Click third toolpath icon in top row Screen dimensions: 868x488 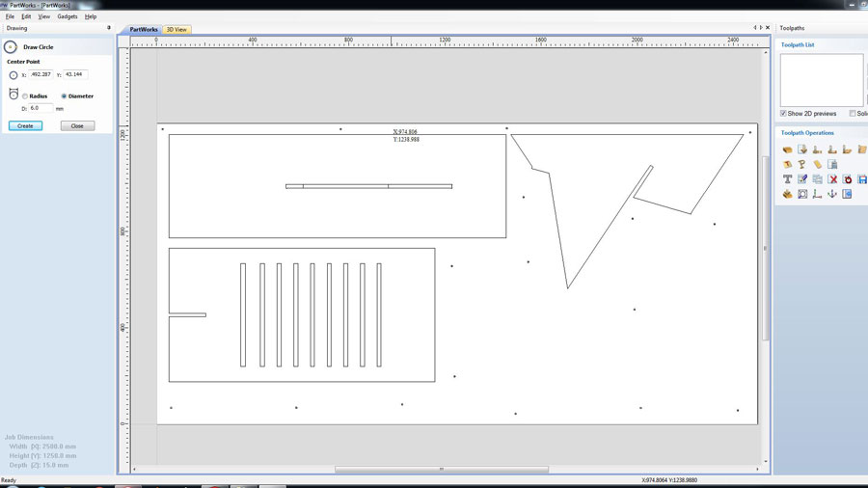point(817,149)
